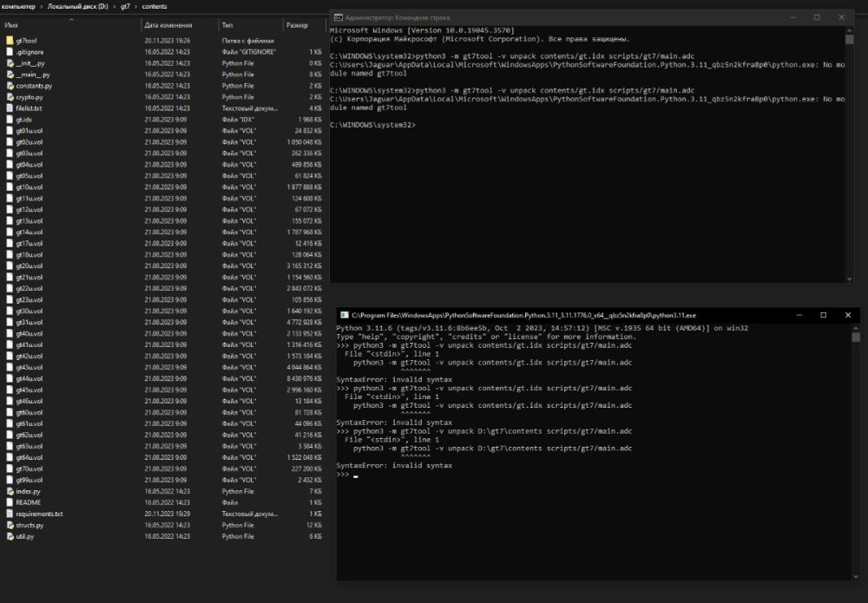Select the gt.idx file icon
This screenshot has width=868, height=603.
[10, 120]
